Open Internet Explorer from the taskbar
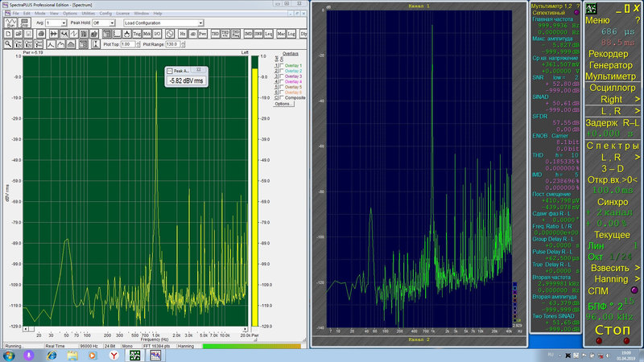 [x=52, y=355]
